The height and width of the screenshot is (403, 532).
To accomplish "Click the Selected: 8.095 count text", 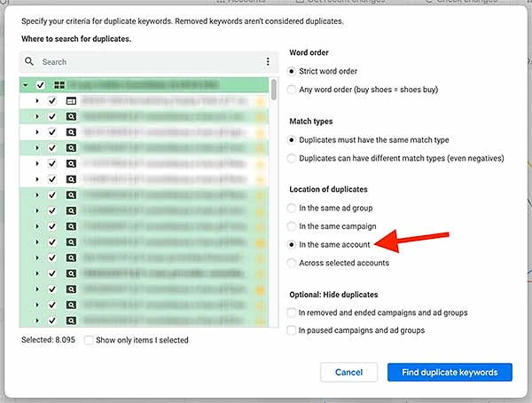I will (48, 340).
